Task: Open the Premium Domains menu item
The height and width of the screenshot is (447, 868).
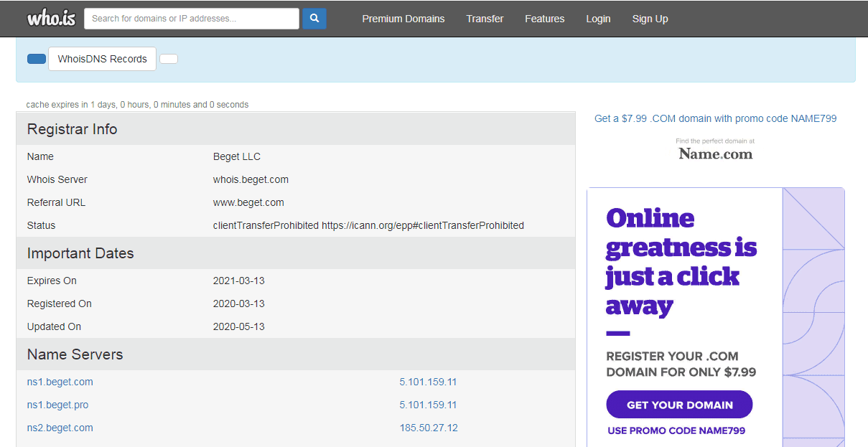Action: (x=403, y=19)
